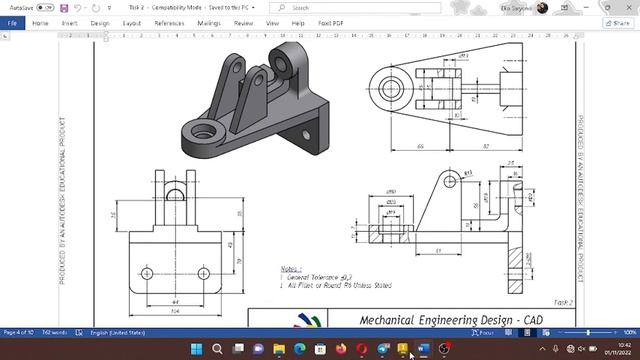
Task: Enable Focus mode
Action: pos(482,333)
